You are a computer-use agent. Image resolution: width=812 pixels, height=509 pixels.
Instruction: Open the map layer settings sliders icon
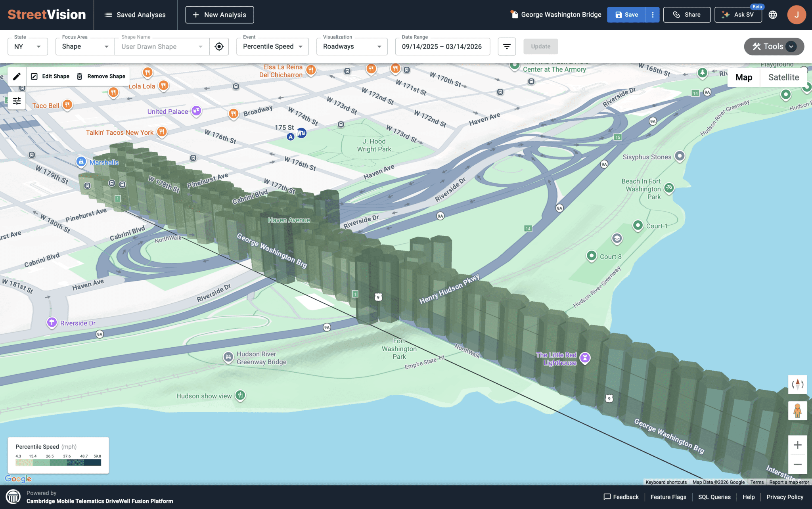tap(17, 101)
